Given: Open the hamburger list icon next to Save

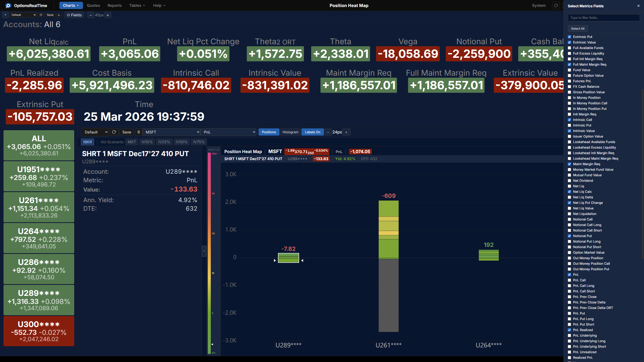Looking at the screenshot, I should (59, 15).
